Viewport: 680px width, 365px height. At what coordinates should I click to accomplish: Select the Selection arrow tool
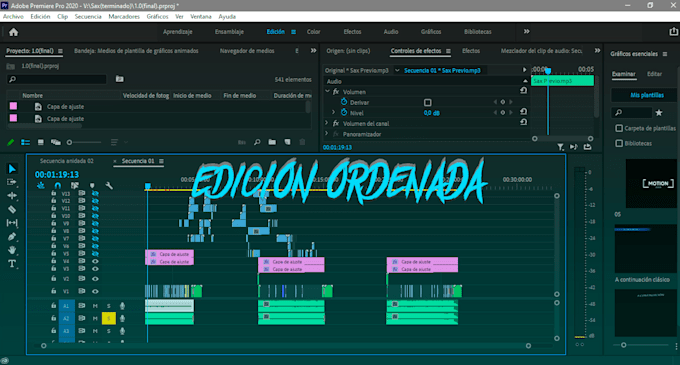[12, 169]
